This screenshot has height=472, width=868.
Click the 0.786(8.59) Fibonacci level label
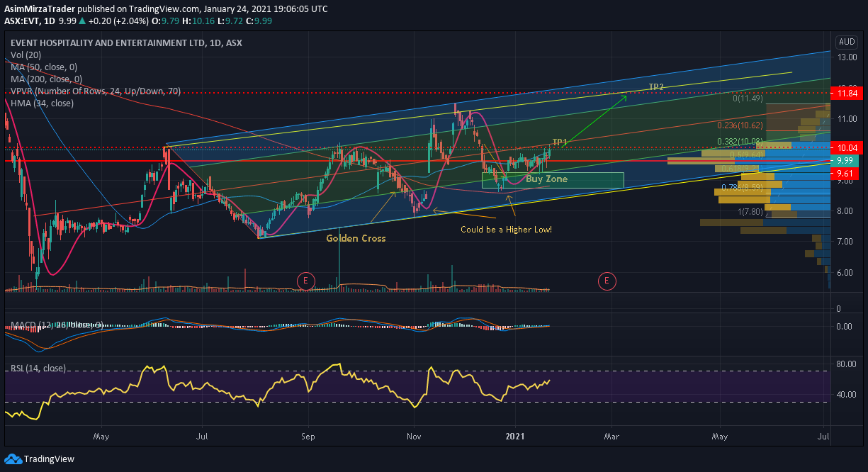point(742,188)
